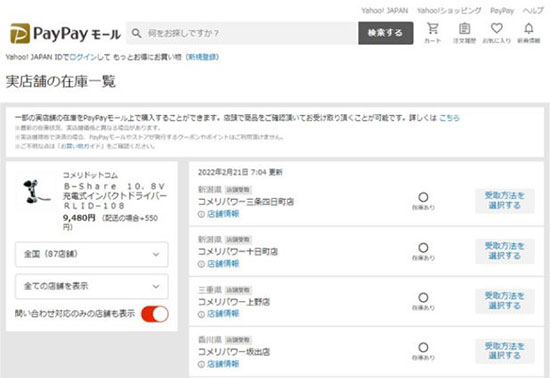Click store name コメリパワー上野店
The image size is (550, 378).
point(234,302)
